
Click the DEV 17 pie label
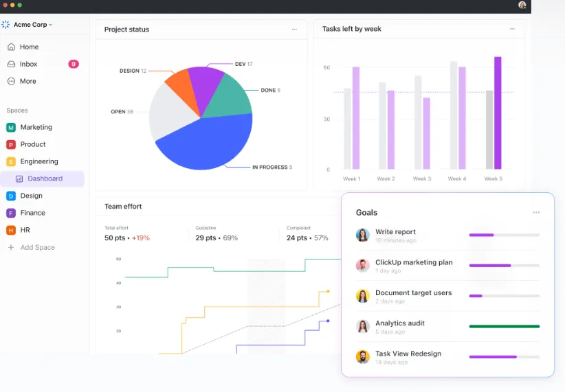coord(244,64)
